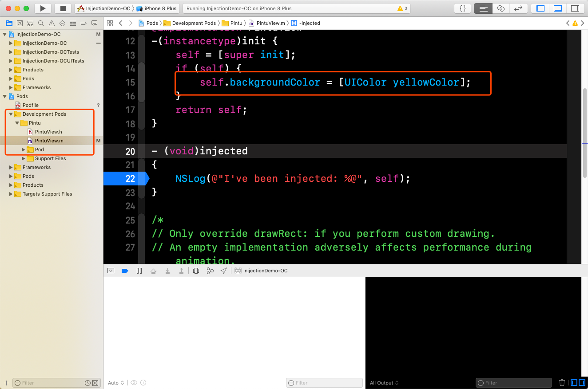Click line number 20 in the gutter
The height and width of the screenshot is (389, 588).
(x=130, y=151)
